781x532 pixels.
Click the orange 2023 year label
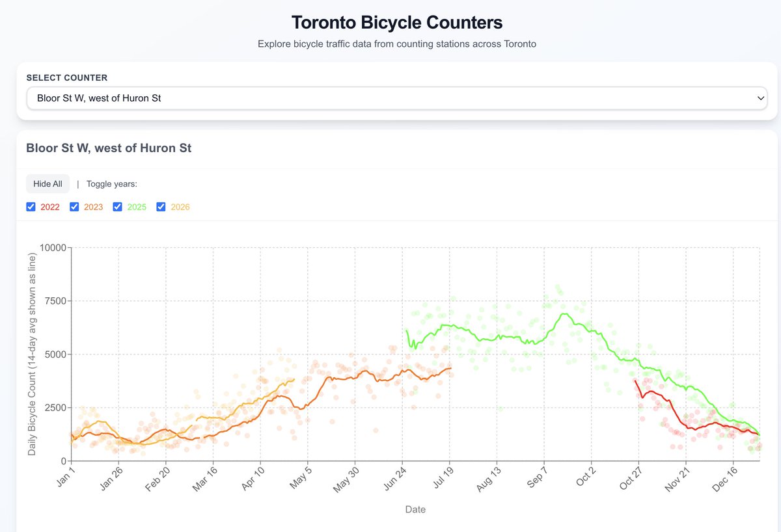click(x=94, y=207)
